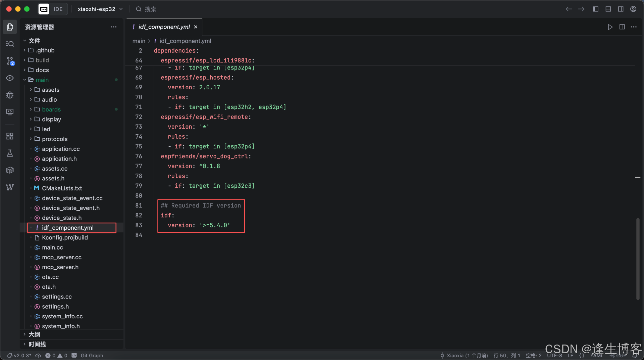The image size is (644, 360).
Task: Open Kconfig.projbuild file
Action: [x=65, y=238]
